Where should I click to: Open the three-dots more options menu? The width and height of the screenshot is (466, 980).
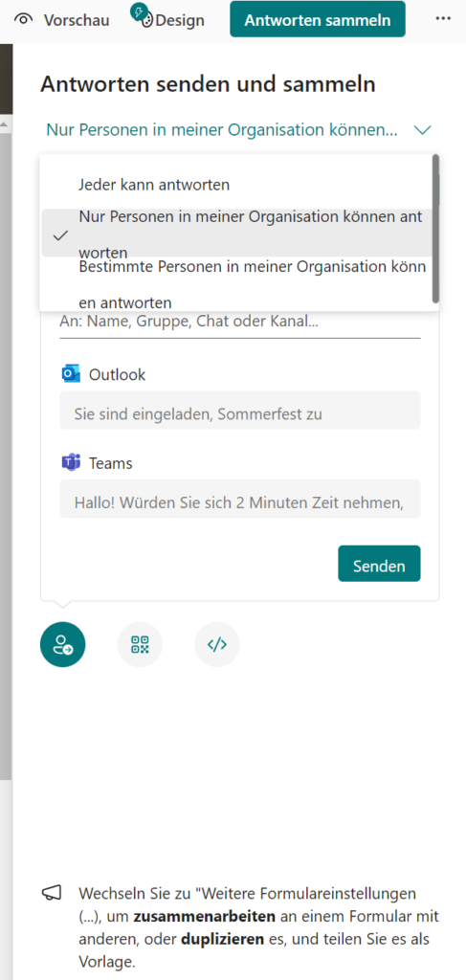(x=443, y=19)
